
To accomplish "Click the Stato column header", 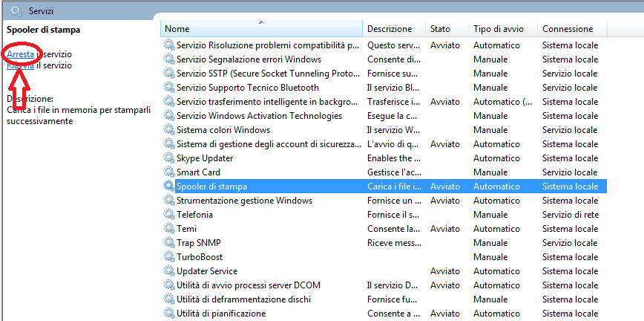I will [x=447, y=29].
